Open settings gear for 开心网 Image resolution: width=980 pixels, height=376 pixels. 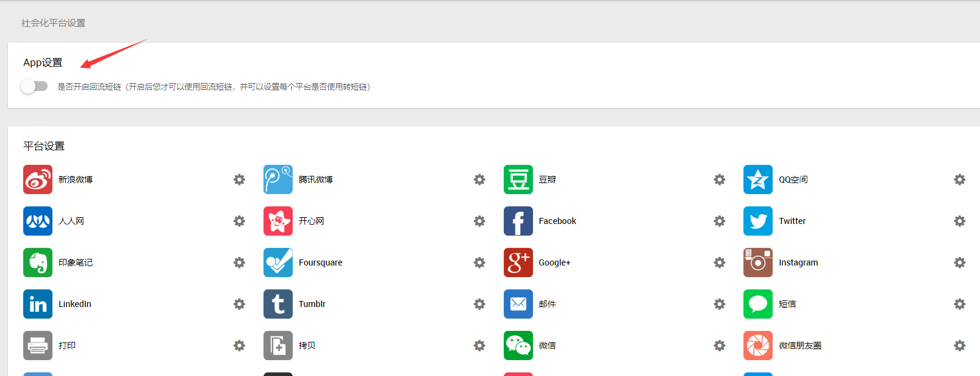pyautogui.click(x=479, y=221)
